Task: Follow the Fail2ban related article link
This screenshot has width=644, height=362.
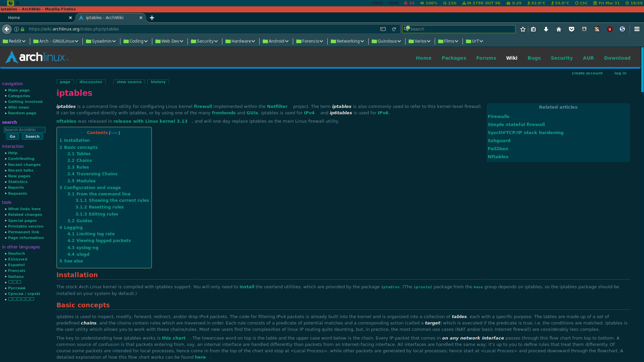Action: pos(498,148)
